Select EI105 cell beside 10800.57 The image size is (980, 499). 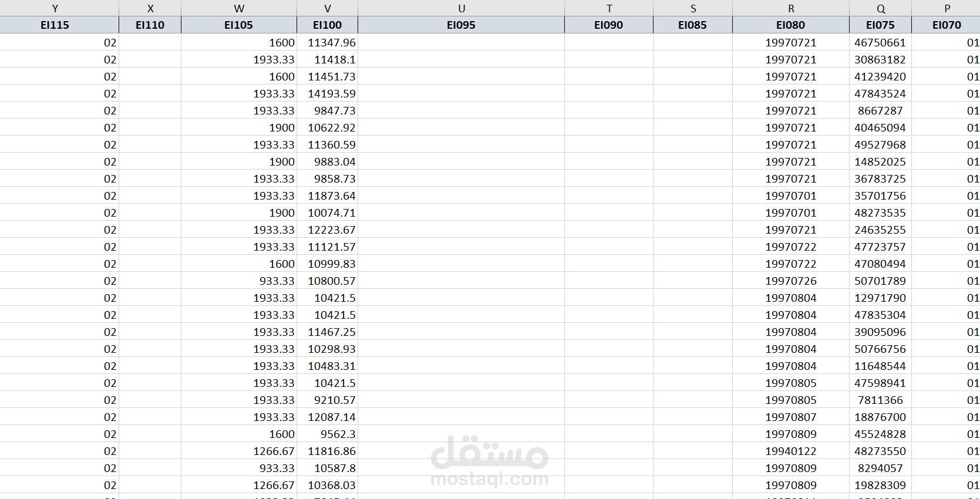click(239, 281)
